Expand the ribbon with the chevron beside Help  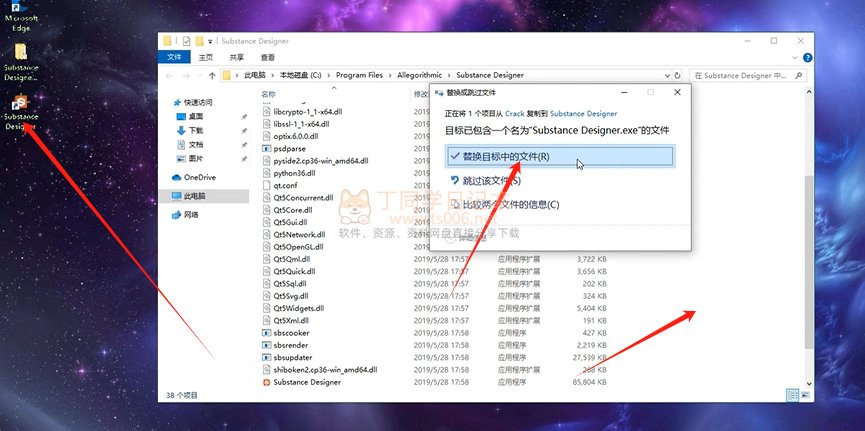[794, 57]
